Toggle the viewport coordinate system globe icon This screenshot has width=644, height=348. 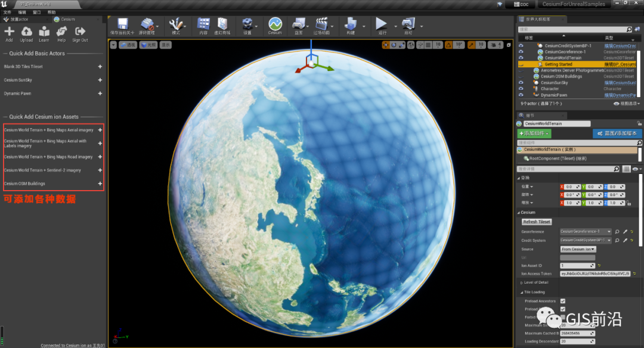[411, 45]
